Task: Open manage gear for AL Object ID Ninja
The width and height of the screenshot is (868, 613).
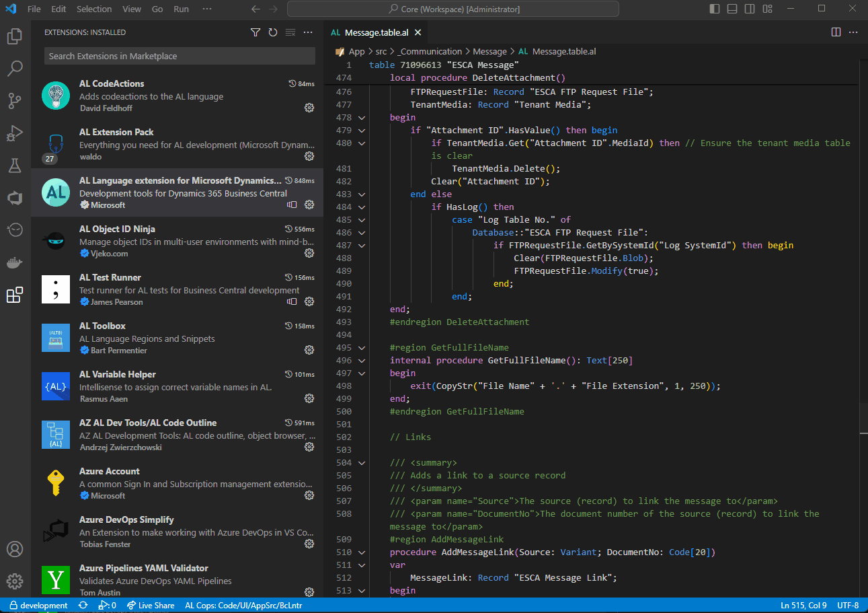Action: [x=309, y=253]
